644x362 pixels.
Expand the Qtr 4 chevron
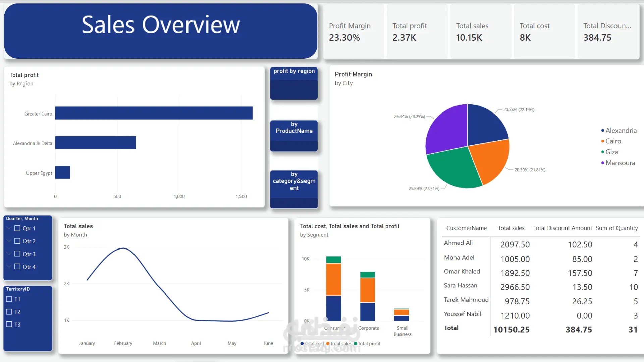9,266
